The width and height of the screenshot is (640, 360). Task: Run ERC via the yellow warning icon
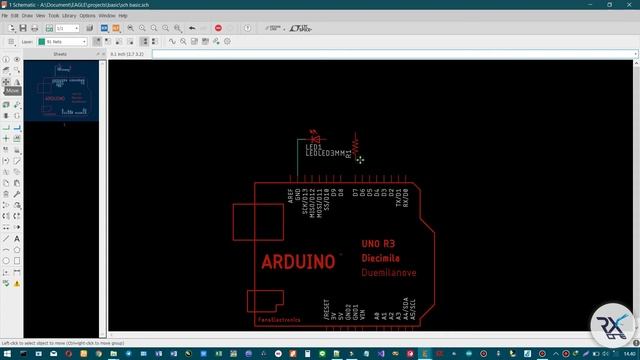pos(17,283)
